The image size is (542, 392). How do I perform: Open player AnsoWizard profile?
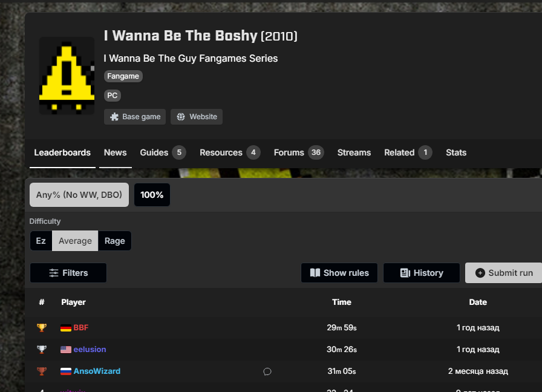(97, 371)
